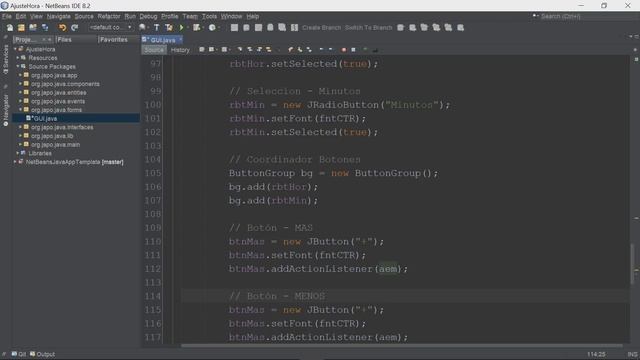Click the Find Selection icon in editor toolbar

point(240,50)
